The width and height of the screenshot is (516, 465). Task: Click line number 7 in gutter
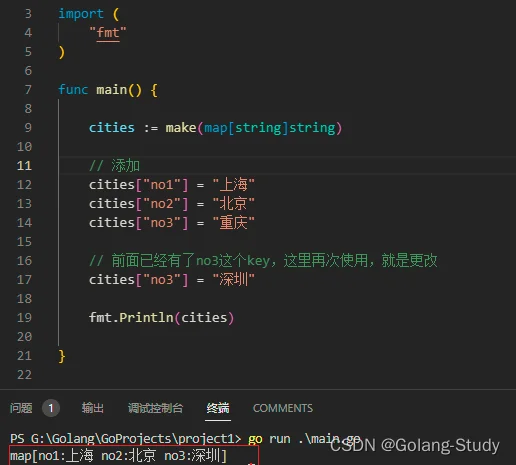28,90
